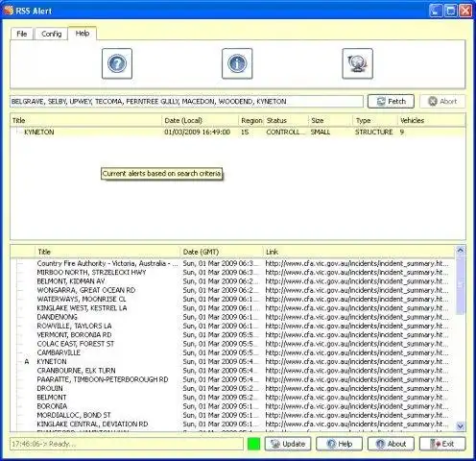Open the About button dialog
The image size is (476, 461).
(x=391, y=444)
